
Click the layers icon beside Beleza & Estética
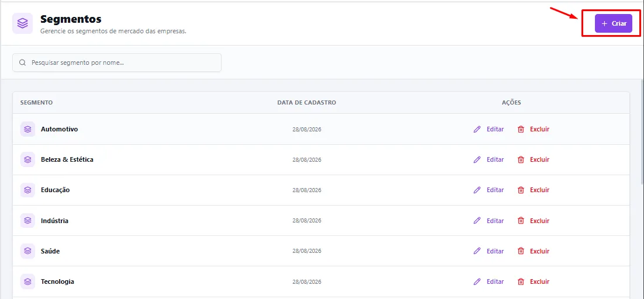click(27, 159)
